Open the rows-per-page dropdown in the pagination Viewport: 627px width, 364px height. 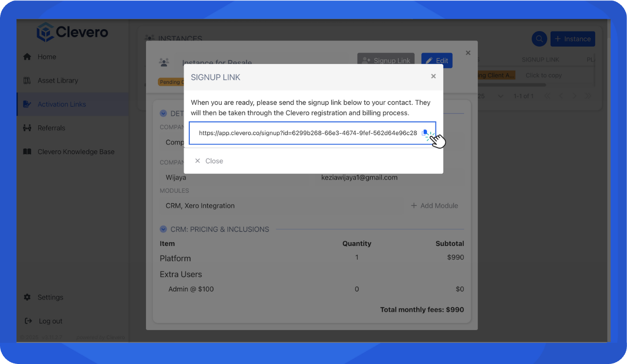point(500,96)
